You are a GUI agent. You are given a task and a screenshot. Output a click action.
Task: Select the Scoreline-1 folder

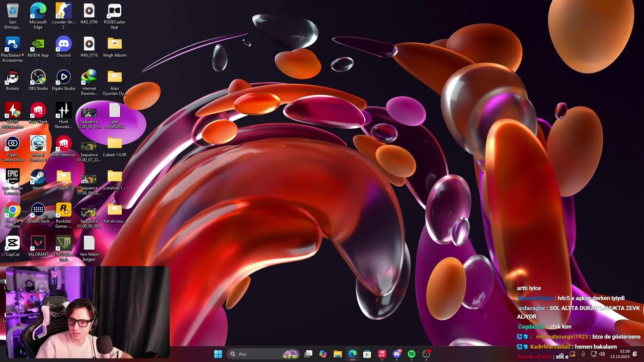click(x=115, y=179)
